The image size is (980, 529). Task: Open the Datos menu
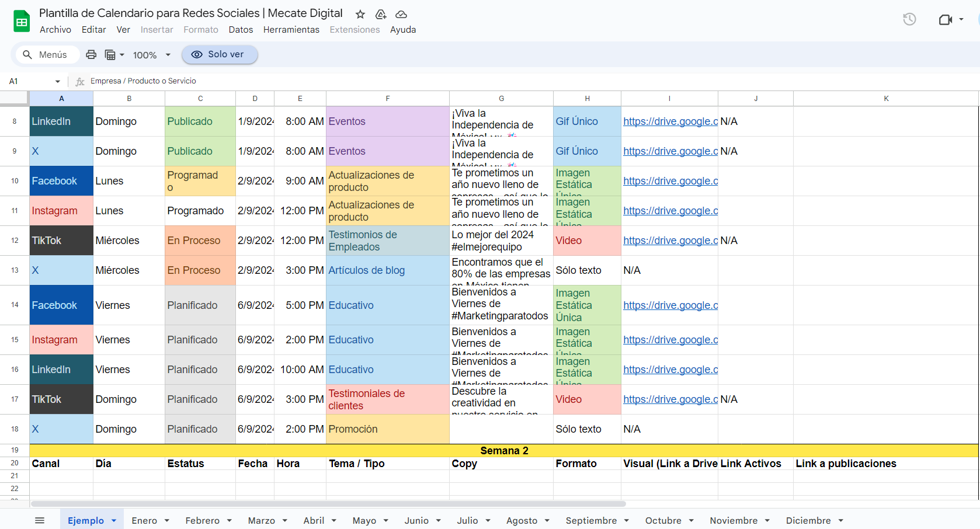241,30
